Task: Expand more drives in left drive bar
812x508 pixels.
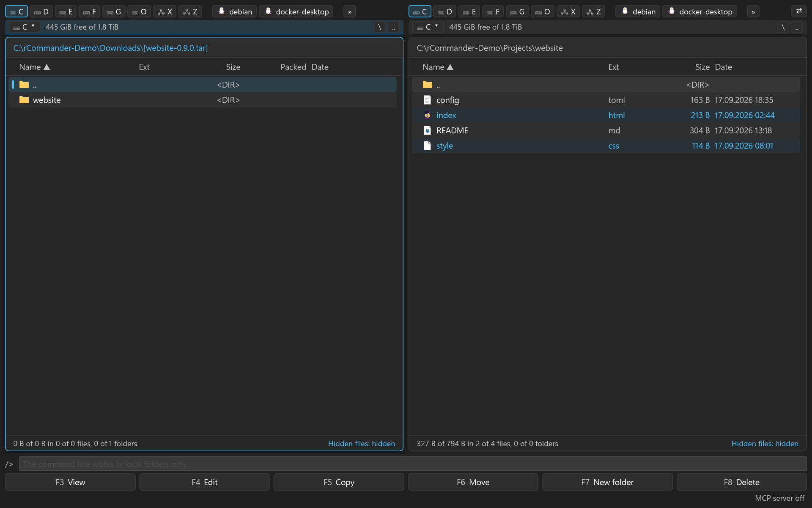Action: [350, 11]
